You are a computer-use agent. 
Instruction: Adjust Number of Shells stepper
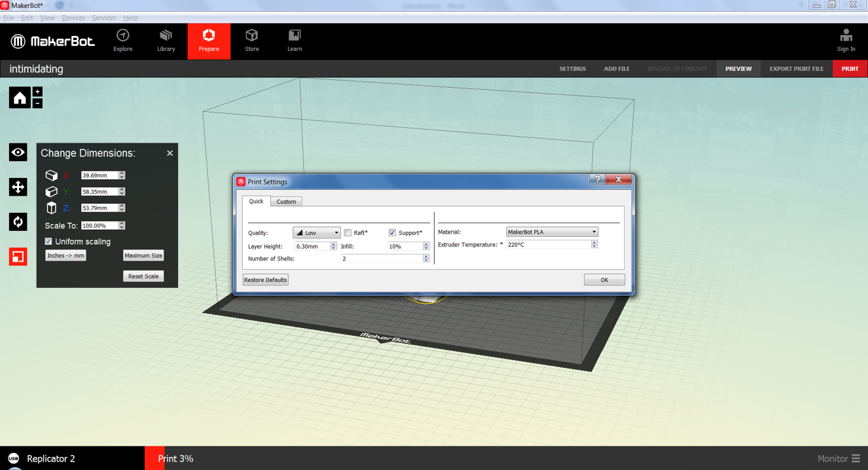pos(426,259)
